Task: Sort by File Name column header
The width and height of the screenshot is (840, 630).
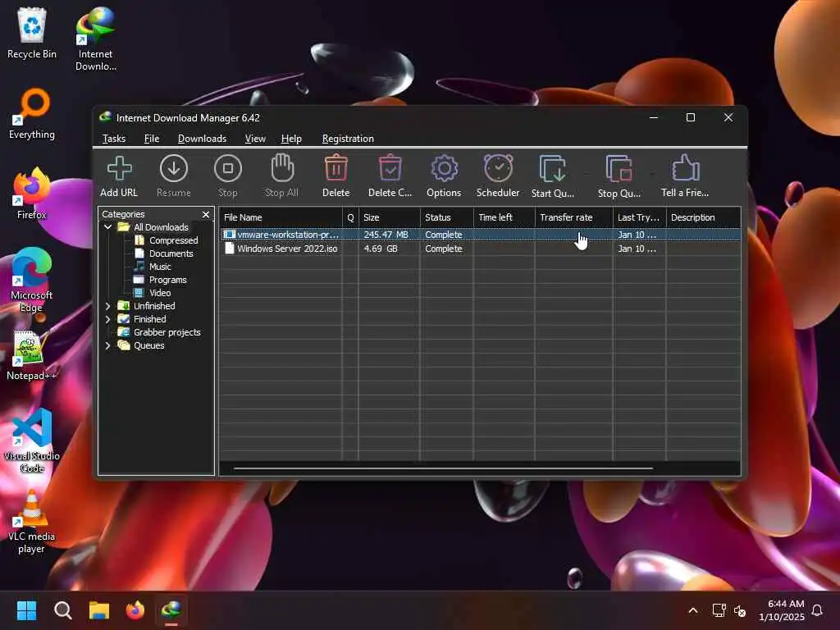Action: point(281,217)
